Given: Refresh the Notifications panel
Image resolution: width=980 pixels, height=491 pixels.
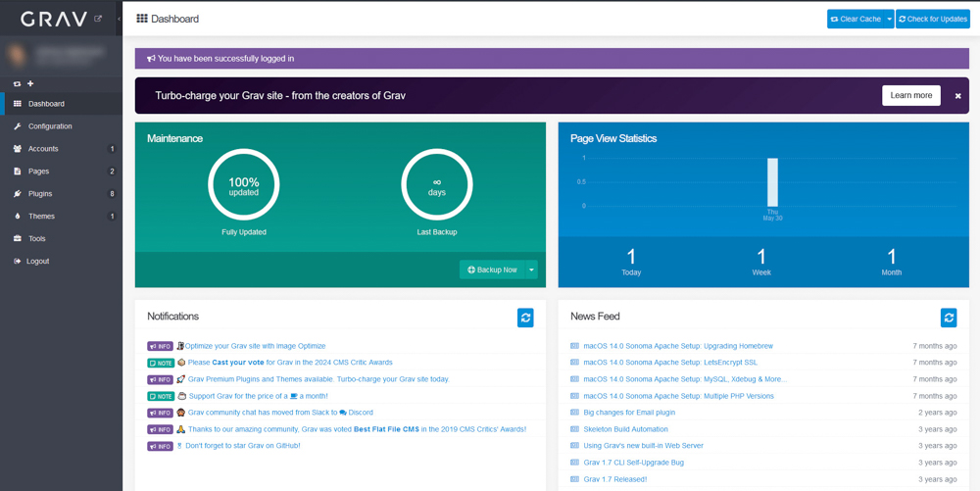Looking at the screenshot, I should (525, 318).
